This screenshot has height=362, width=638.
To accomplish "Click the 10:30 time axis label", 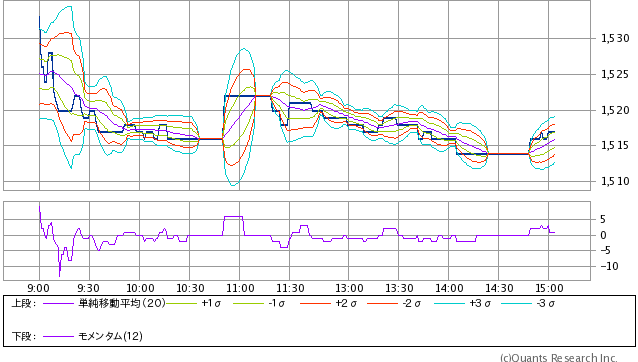I will coord(190,288).
